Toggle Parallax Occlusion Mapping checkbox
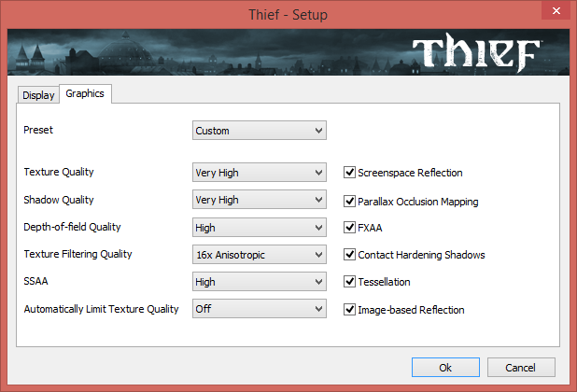 click(x=349, y=202)
